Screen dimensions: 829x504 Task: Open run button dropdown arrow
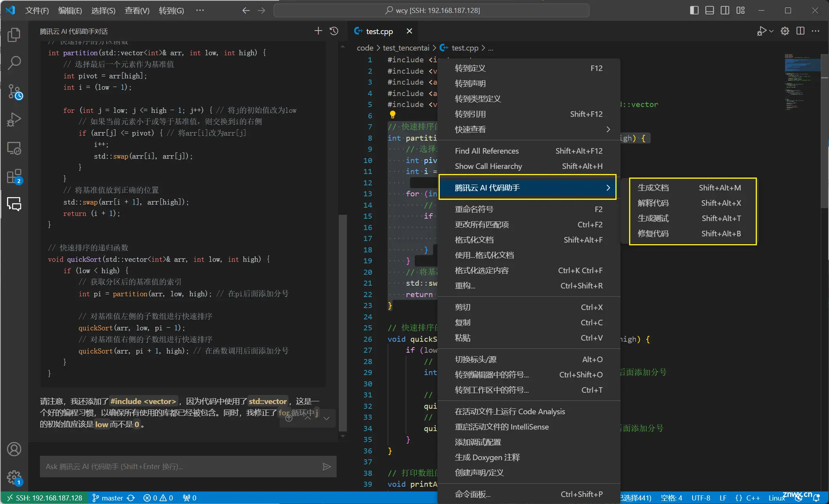771,31
